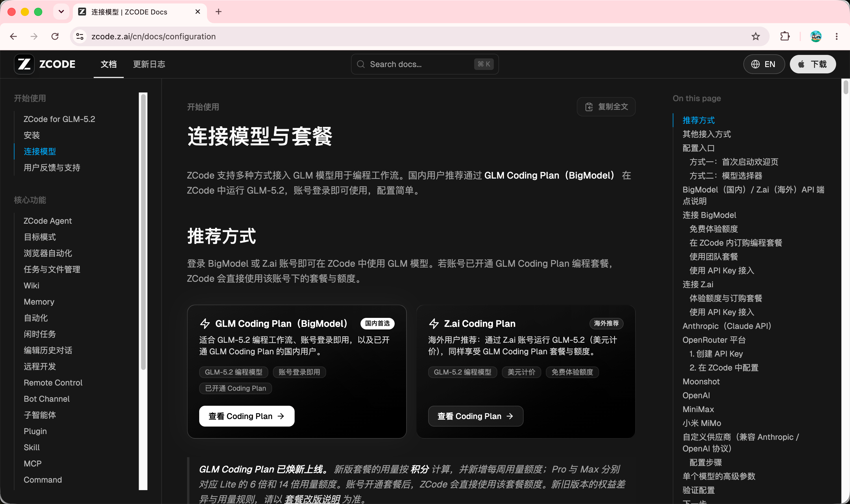Open the 闲时任务 sidebar page
850x504 pixels.
tap(40, 334)
